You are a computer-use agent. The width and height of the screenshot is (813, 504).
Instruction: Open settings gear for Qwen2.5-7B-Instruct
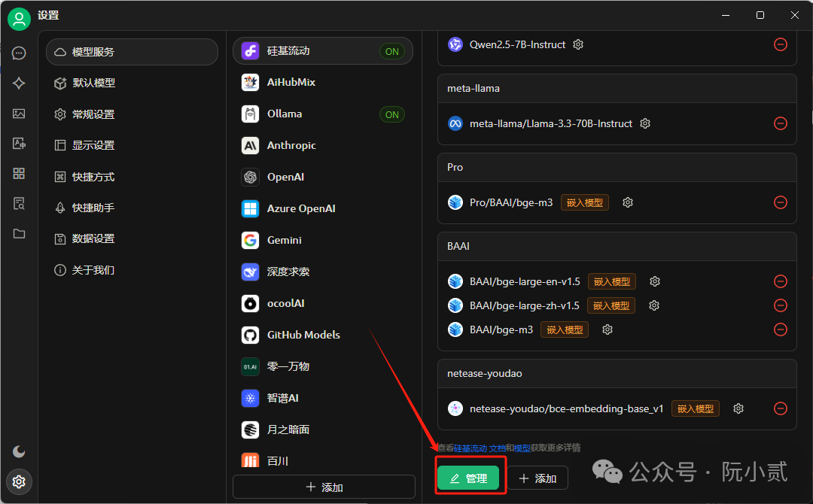[x=578, y=44]
